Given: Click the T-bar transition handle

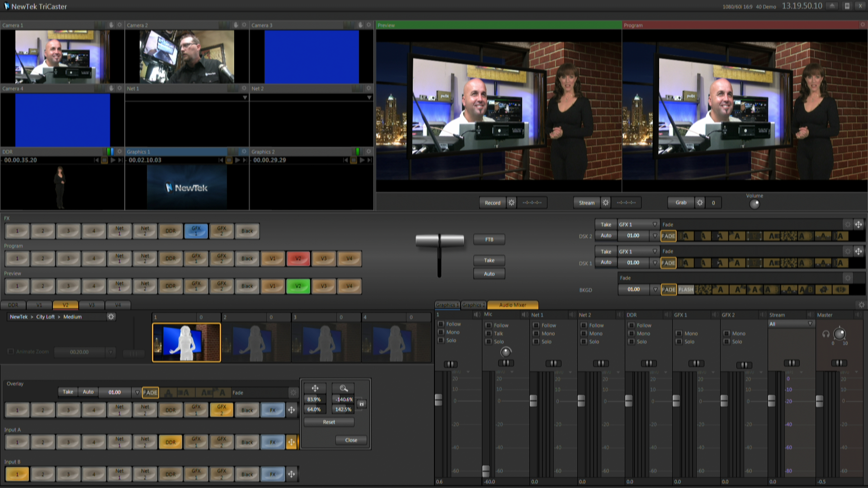Looking at the screenshot, I should [x=440, y=240].
